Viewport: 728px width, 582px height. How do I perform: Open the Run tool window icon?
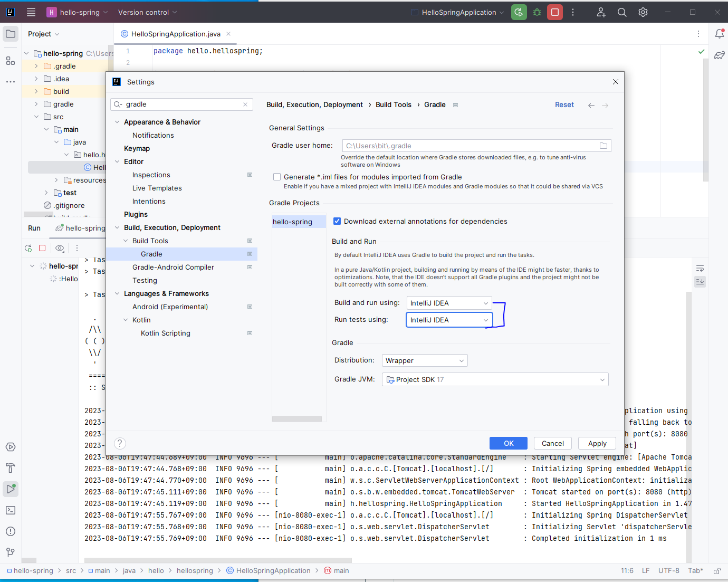[11, 489]
